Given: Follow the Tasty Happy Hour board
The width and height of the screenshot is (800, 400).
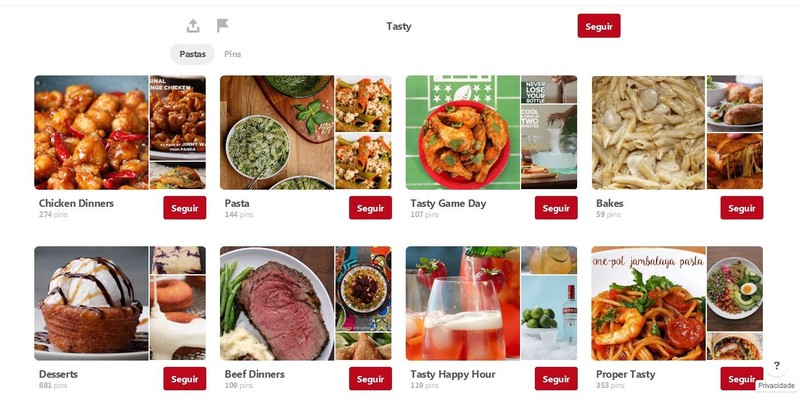Looking at the screenshot, I should [x=556, y=379].
